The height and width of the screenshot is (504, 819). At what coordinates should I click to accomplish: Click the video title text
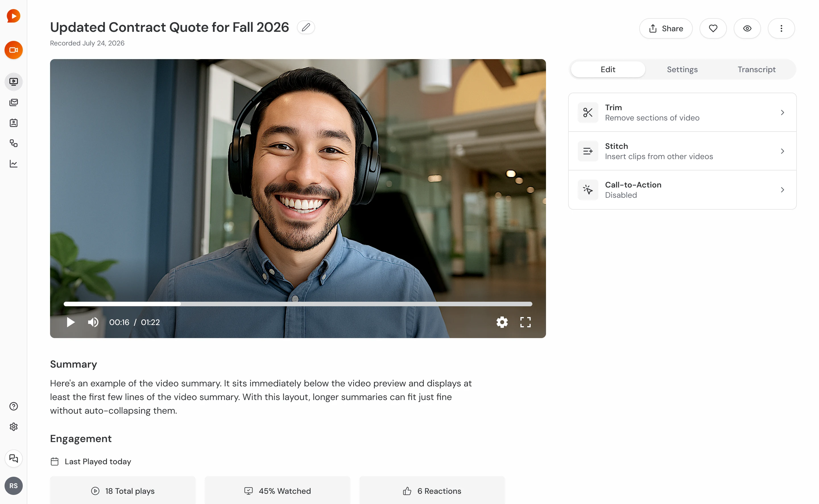(x=169, y=27)
